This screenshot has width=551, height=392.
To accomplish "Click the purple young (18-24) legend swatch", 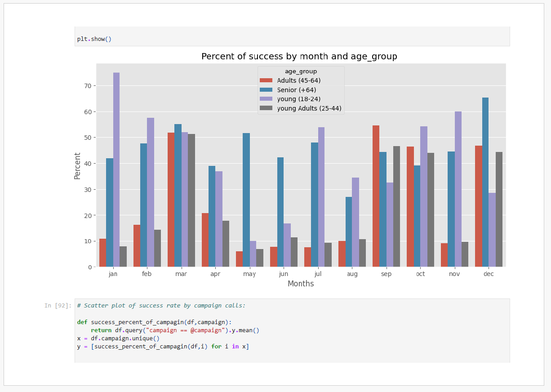I will pyautogui.click(x=266, y=99).
